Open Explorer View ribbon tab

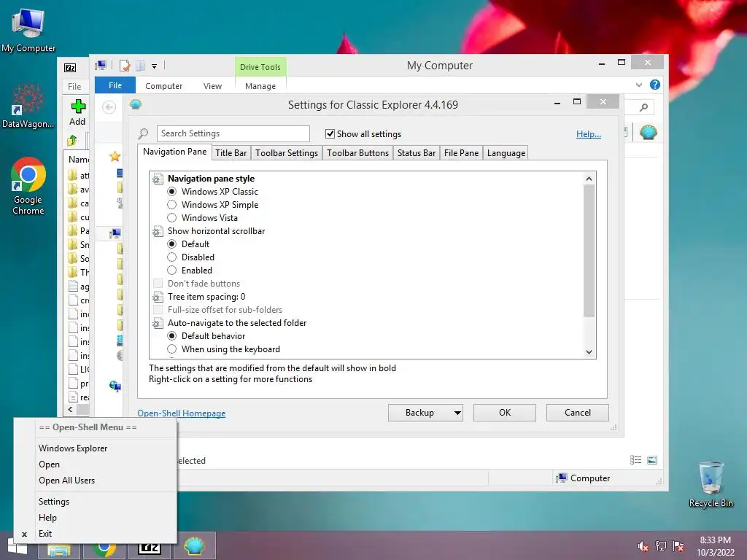(212, 86)
